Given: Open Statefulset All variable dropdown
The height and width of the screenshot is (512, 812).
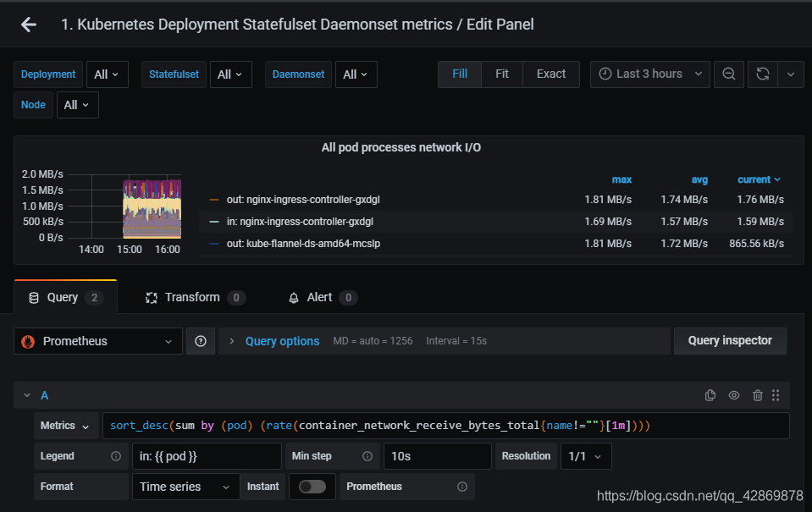Looking at the screenshot, I should [230, 74].
